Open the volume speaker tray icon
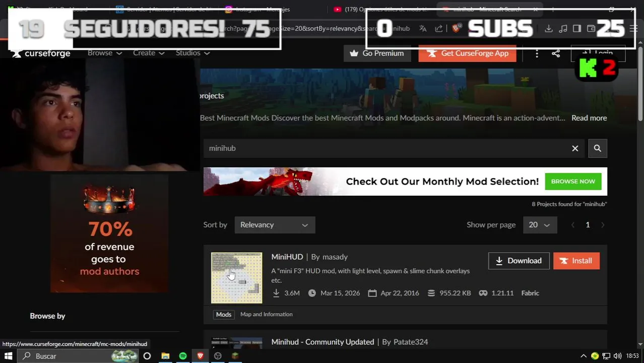The width and height of the screenshot is (644, 363). click(617, 356)
